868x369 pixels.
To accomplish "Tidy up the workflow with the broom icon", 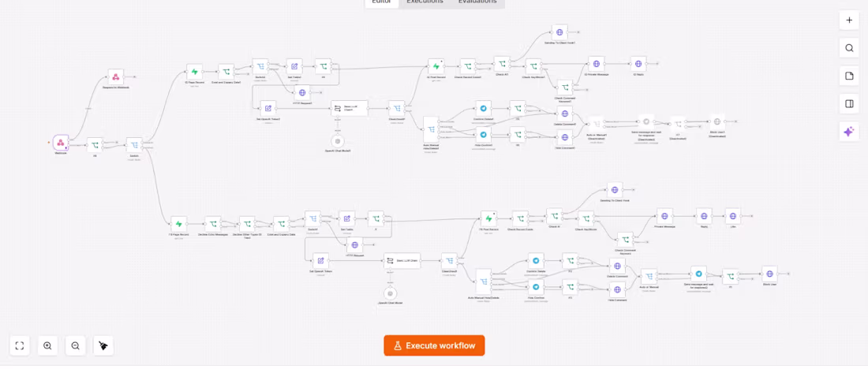I will coord(103,346).
